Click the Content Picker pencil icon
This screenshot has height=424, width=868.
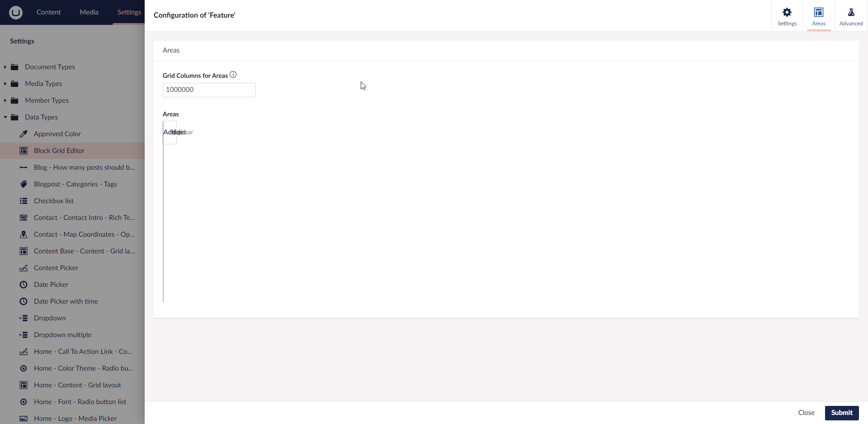24,267
